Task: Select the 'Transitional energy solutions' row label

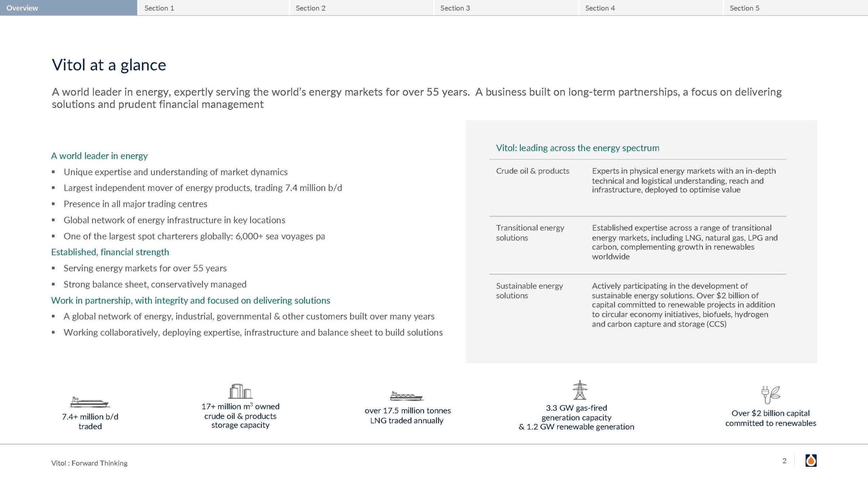Action: [530, 233]
